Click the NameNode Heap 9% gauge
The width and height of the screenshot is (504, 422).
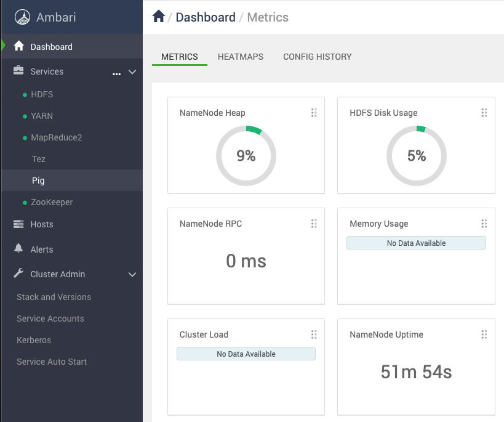pyautogui.click(x=246, y=156)
